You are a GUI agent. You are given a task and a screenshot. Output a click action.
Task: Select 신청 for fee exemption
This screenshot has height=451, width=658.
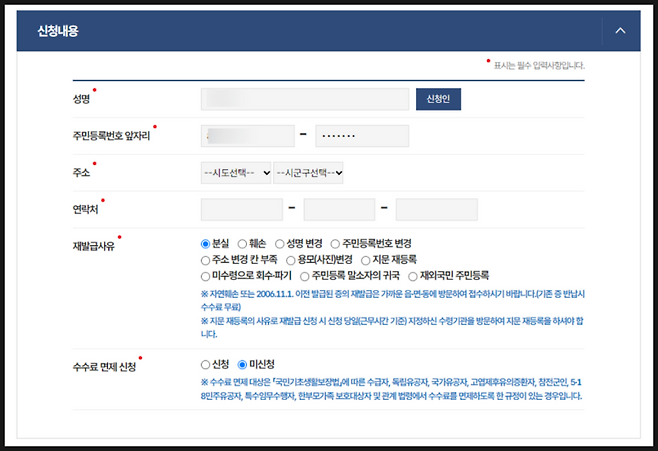207,364
